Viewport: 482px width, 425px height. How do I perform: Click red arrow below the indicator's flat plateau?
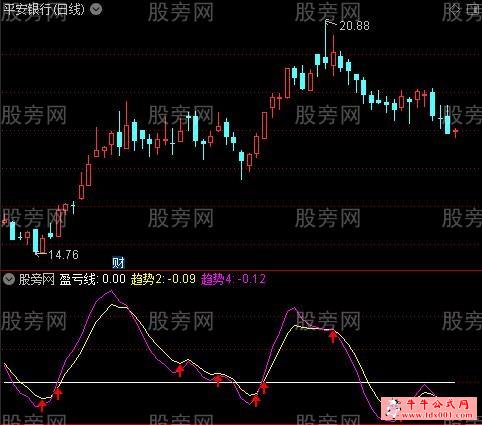click(332, 336)
